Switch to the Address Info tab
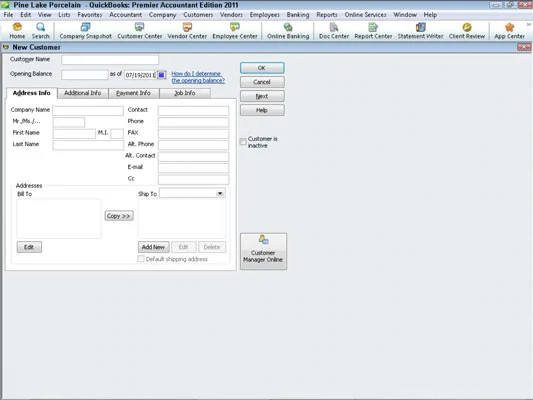Screen dimensions: 533x400 tap(32, 93)
